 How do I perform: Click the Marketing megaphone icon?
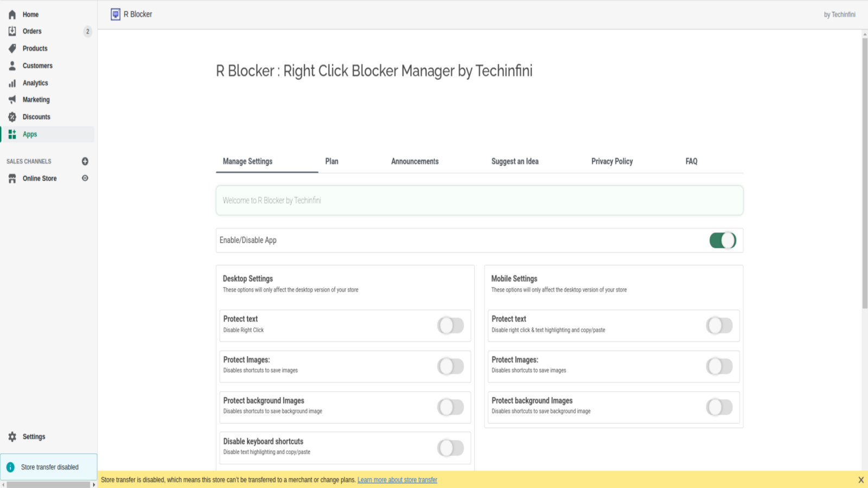12,100
